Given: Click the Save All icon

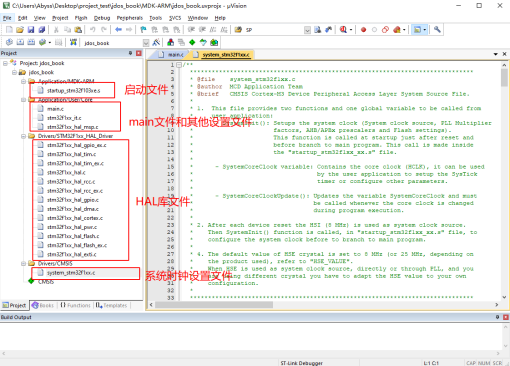Looking at the screenshot, I should 42,30.
